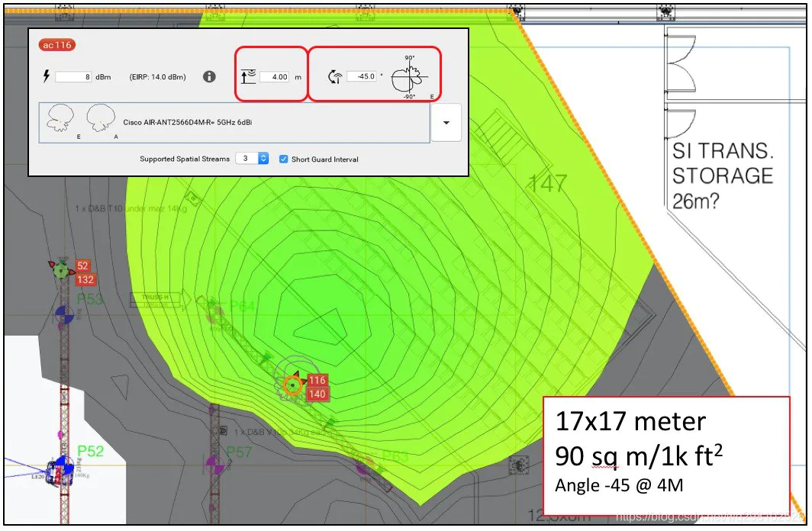Click antenna elevation pattern thumbnail E
This screenshot has height=531, width=812.
point(60,118)
